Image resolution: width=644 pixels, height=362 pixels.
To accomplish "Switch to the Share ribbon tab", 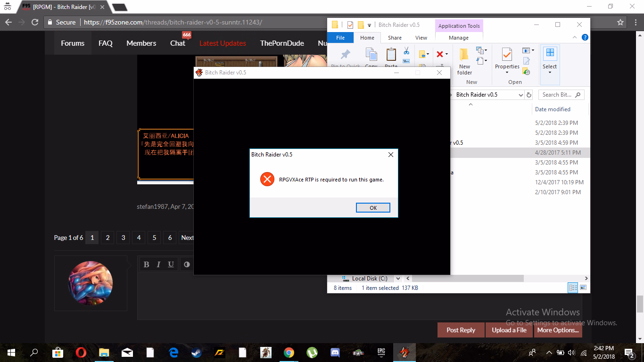I will pos(395,38).
